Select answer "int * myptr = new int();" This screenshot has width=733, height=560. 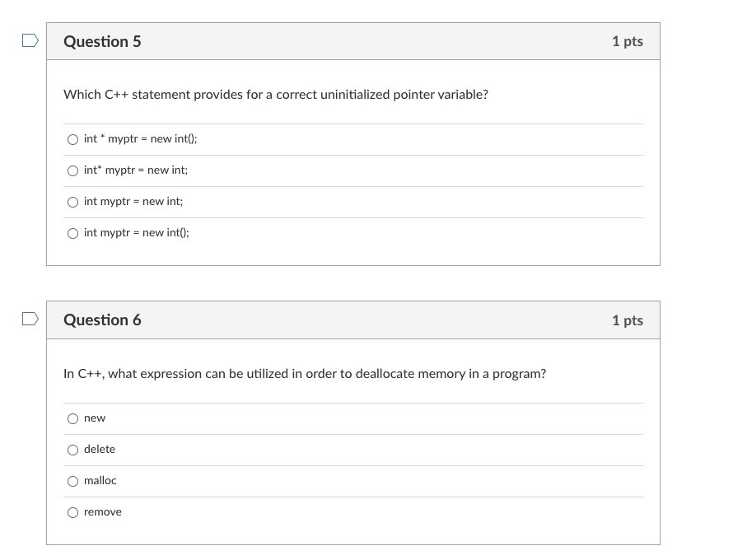click(x=73, y=139)
